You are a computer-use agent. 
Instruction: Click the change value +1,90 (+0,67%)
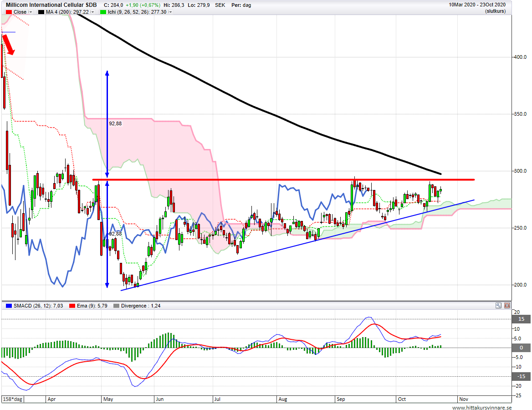click(x=143, y=5)
